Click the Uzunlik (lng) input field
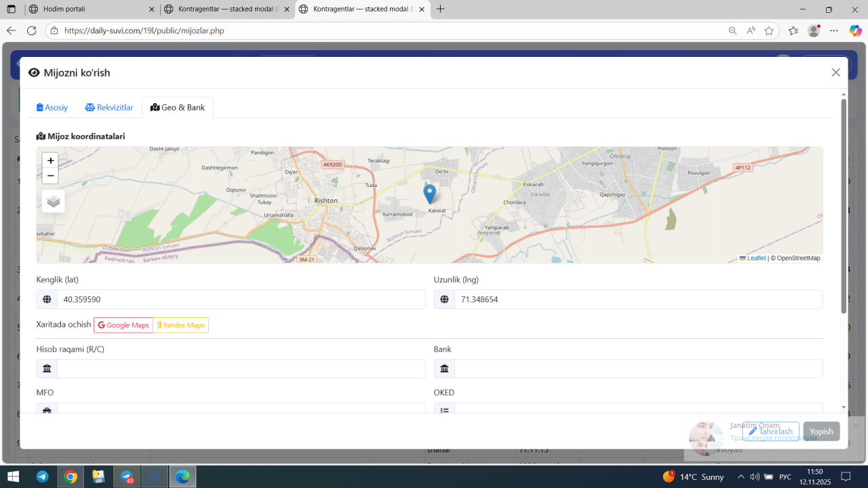 (637, 299)
